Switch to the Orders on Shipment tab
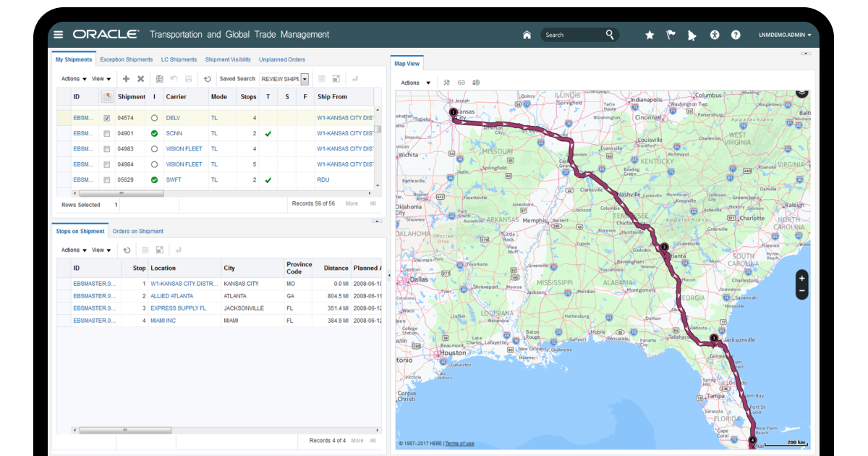The image size is (868, 456). (x=137, y=232)
